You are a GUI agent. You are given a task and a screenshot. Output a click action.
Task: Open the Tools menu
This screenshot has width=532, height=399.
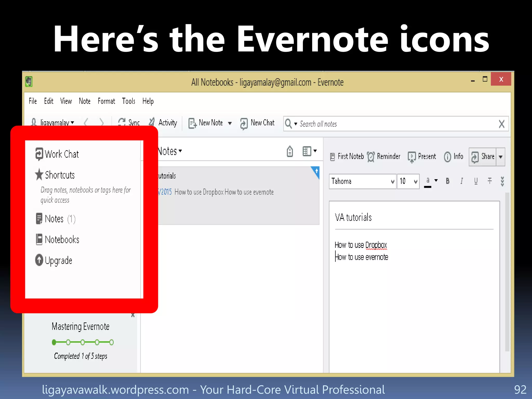(129, 101)
